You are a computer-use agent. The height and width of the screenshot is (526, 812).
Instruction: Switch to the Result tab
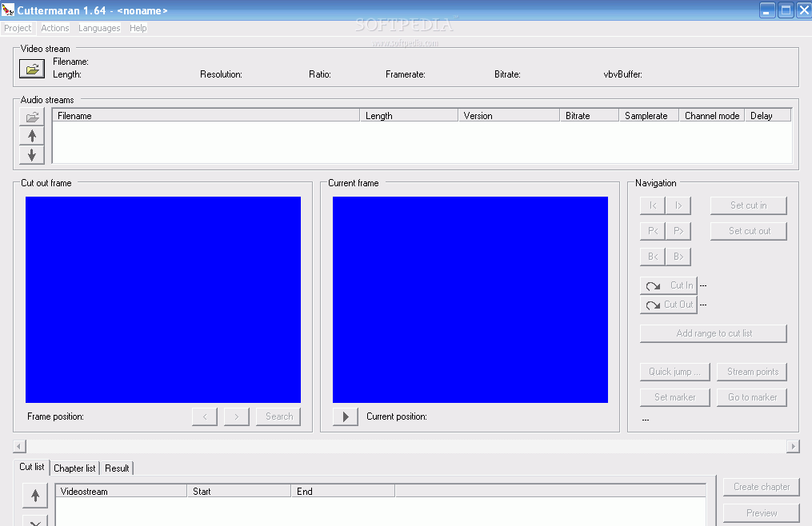(117, 468)
